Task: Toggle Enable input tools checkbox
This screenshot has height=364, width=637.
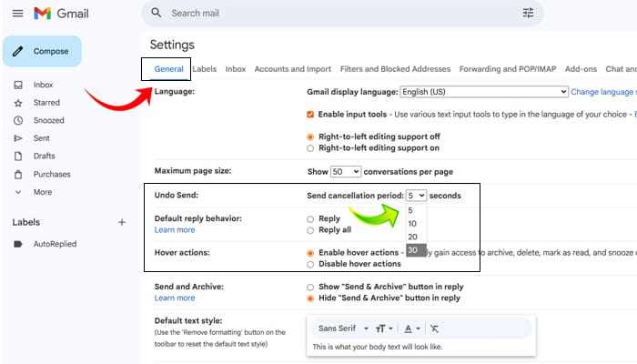Action: pyautogui.click(x=310, y=115)
